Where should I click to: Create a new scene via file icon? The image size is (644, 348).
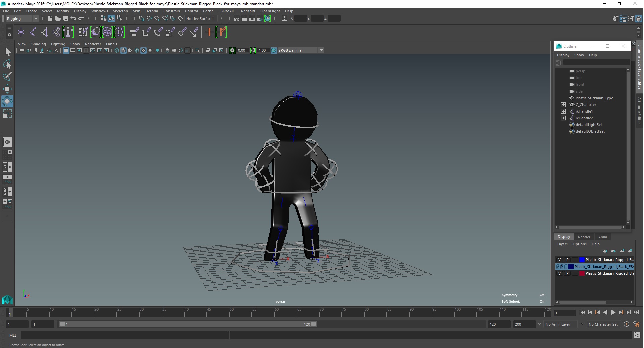[x=50, y=19]
